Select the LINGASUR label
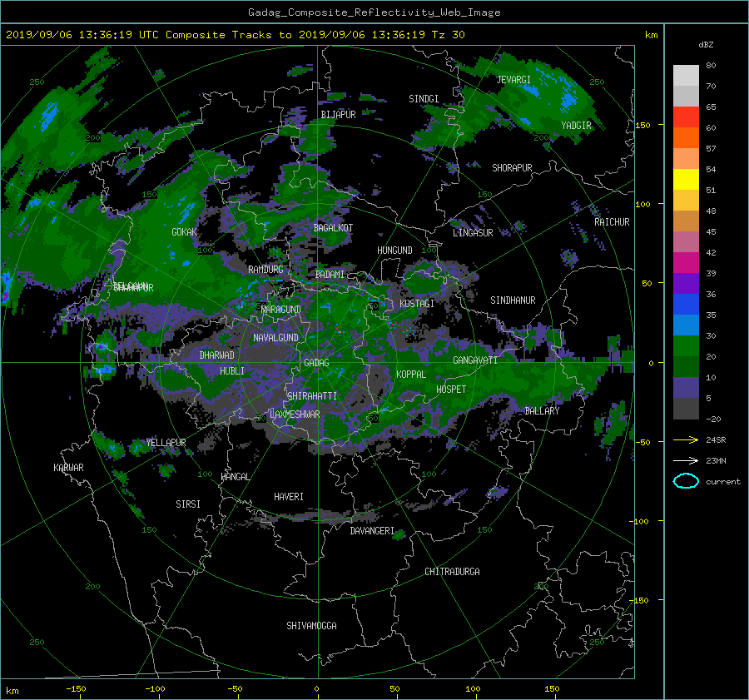The height and width of the screenshot is (700, 749). pos(473,233)
